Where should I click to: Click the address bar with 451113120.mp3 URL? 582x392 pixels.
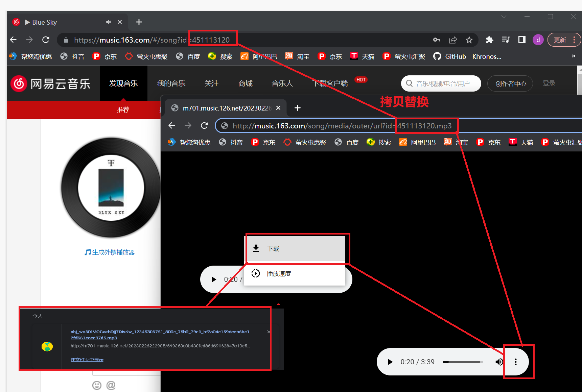(398, 126)
